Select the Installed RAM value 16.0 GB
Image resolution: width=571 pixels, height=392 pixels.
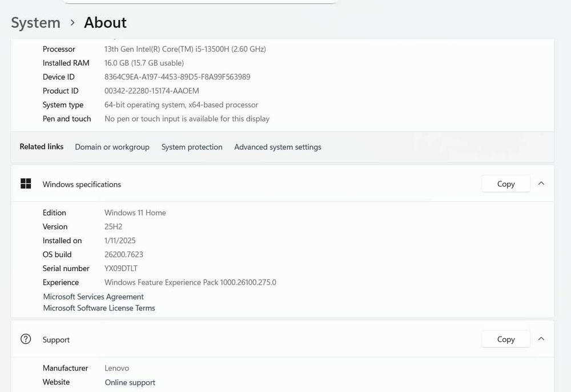(144, 63)
